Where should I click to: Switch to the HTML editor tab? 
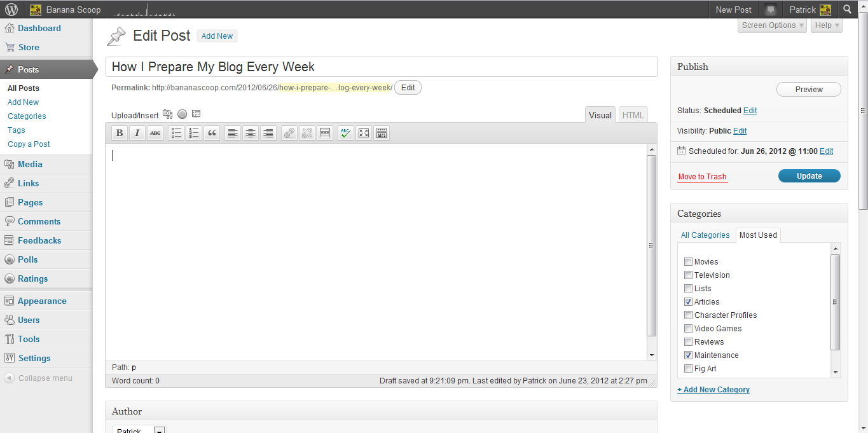(633, 115)
